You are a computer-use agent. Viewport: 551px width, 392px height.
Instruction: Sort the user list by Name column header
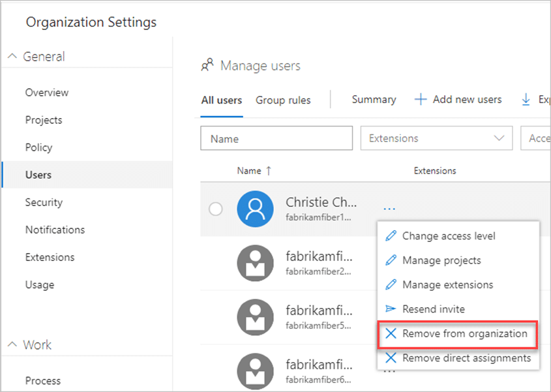(x=249, y=171)
